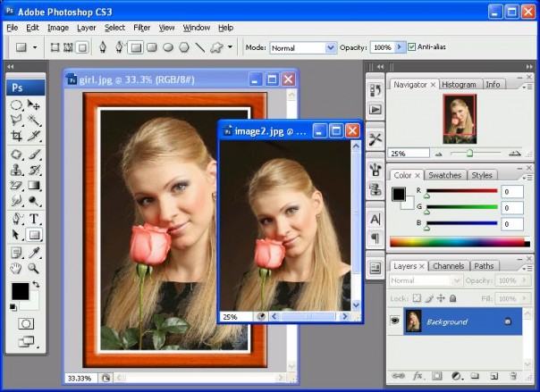
Task: Select the Hand tool
Action: tap(16, 268)
